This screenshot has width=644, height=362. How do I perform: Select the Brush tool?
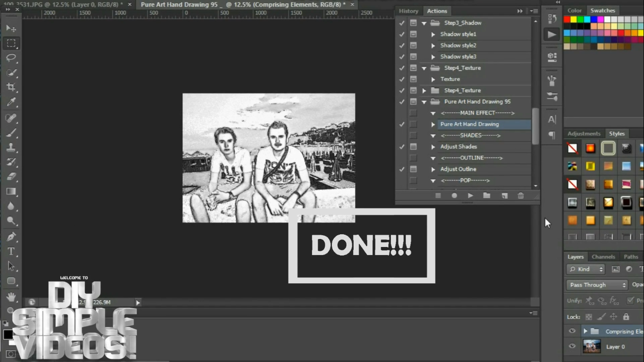[x=11, y=132]
